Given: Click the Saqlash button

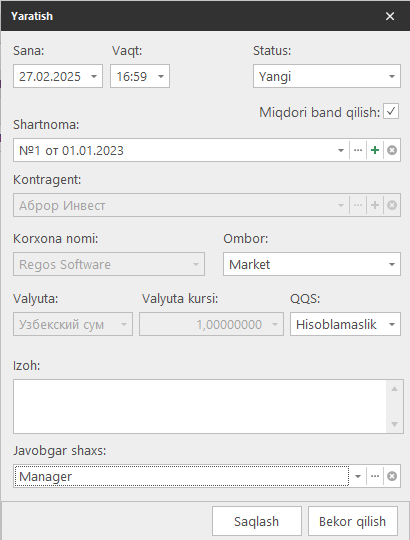Looking at the screenshot, I should coord(257,521).
